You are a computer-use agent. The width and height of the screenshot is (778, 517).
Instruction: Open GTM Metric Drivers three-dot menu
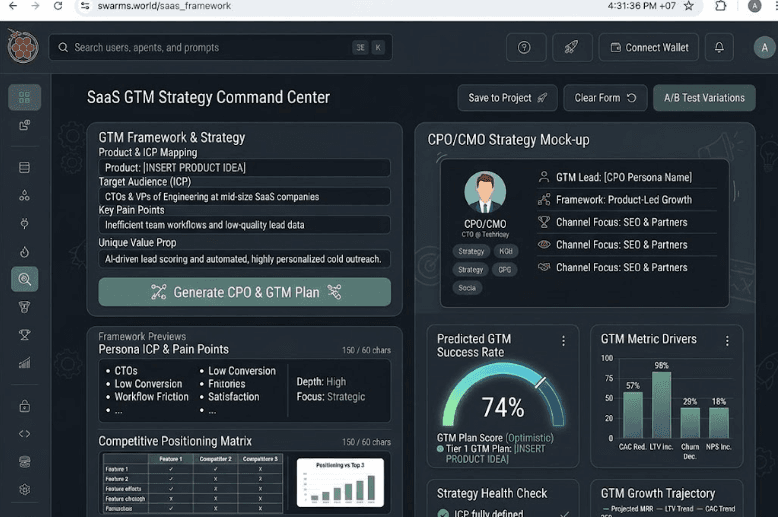click(727, 341)
